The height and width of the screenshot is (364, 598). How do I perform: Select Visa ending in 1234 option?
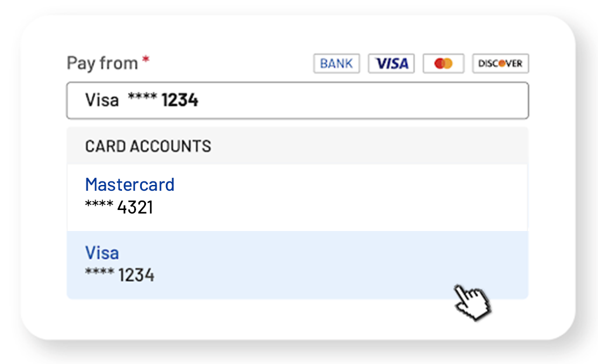pyautogui.click(x=297, y=265)
